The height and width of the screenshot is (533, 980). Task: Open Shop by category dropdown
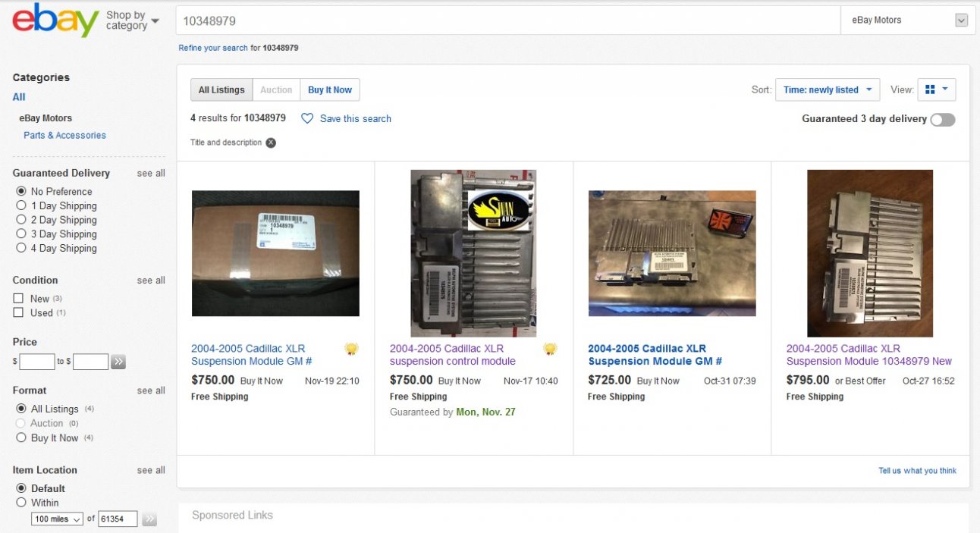pyautogui.click(x=133, y=20)
